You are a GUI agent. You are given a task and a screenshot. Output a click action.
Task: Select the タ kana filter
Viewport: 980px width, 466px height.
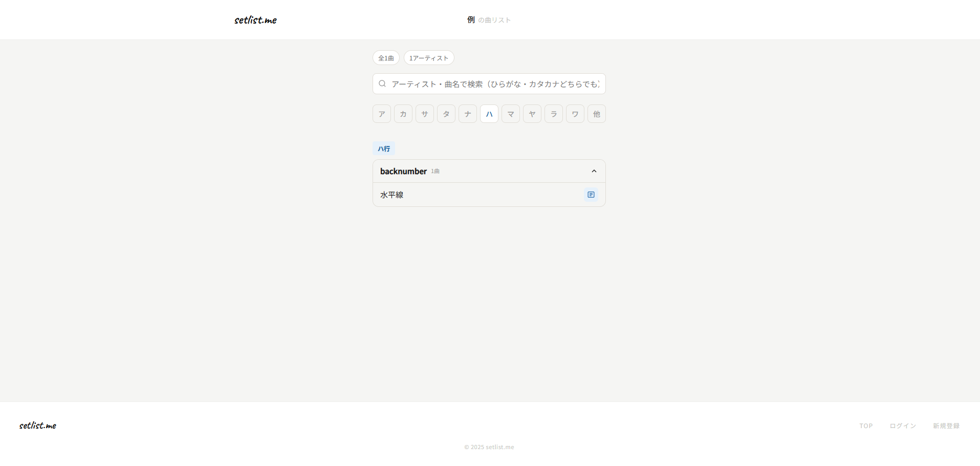(446, 114)
